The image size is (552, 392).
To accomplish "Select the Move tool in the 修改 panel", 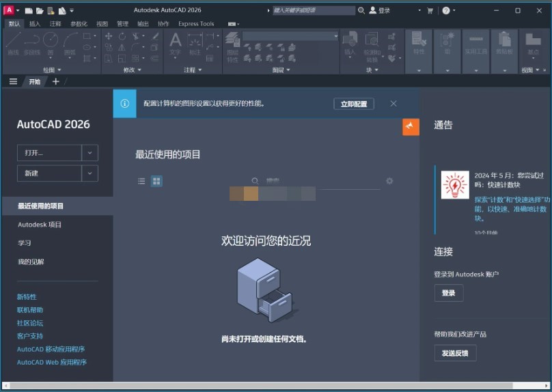I will pyautogui.click(x=109, y=36).
